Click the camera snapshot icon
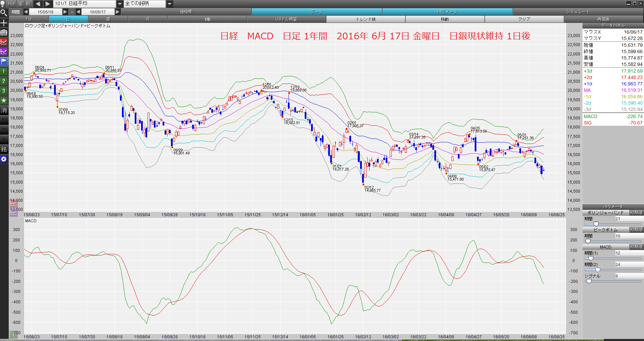This screenshot has width=644, height=341. pyautogui.click(x=4, y=32)
